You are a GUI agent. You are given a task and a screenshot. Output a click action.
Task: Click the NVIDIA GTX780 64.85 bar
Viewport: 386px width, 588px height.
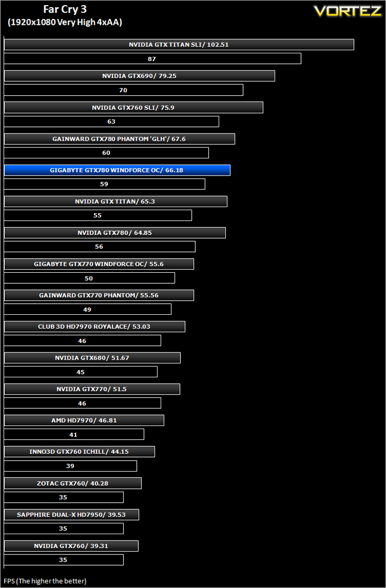115,232
